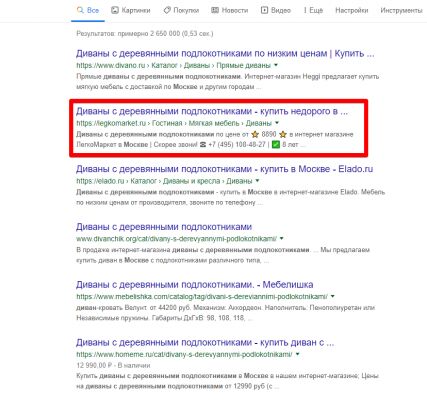This screenshot has width=427, height=400.
Task: Expand the arrow next to legkomarket.ru URL
Action: (x=277, y=123)
